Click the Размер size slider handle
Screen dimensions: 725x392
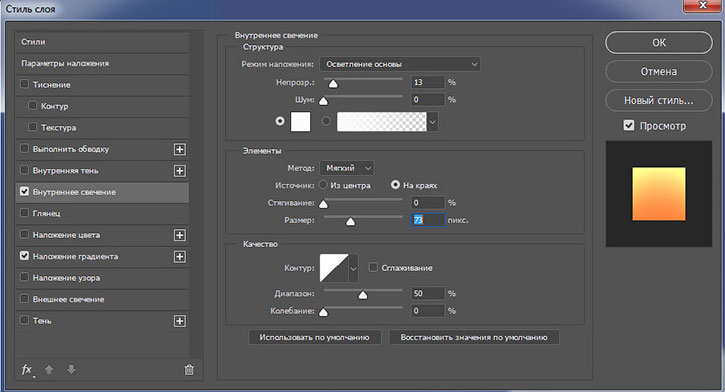point(350,221)
